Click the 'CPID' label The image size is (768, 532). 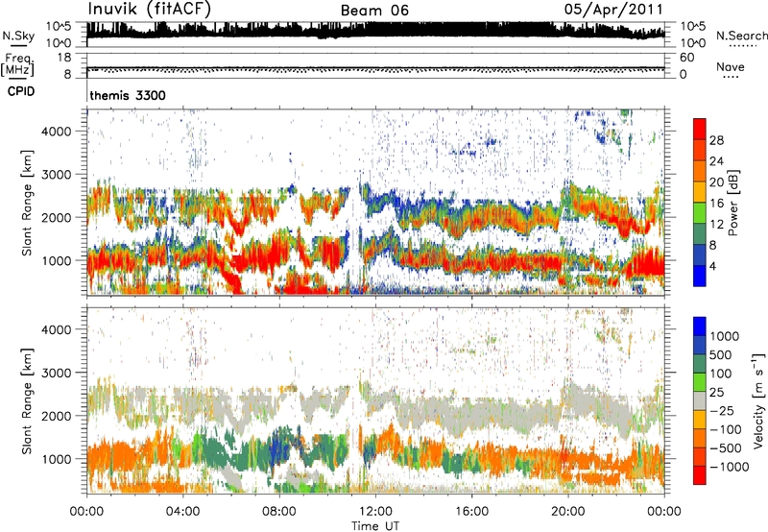coord(20,91)
